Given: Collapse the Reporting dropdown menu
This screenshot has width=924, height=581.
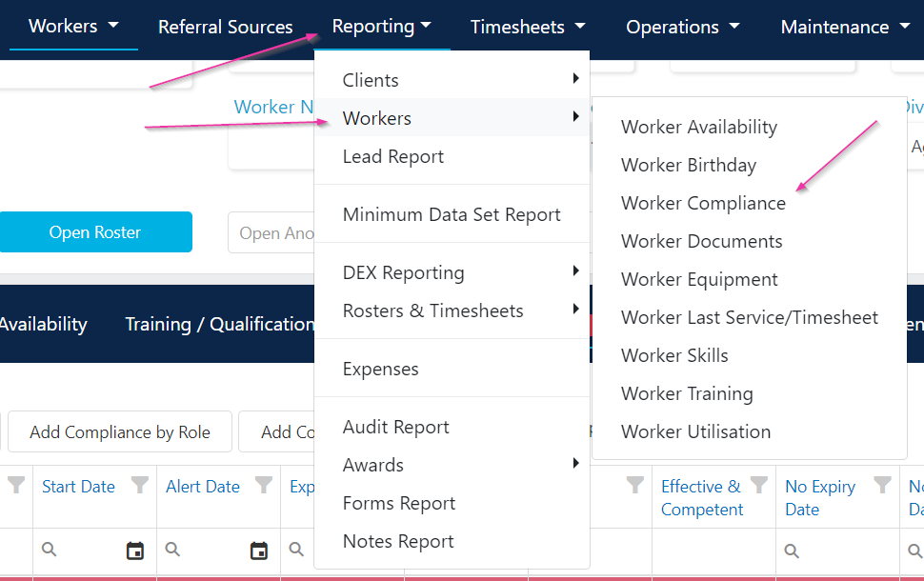Looking at the screenshot, I should pyautogui.click(x=381, y=26).
